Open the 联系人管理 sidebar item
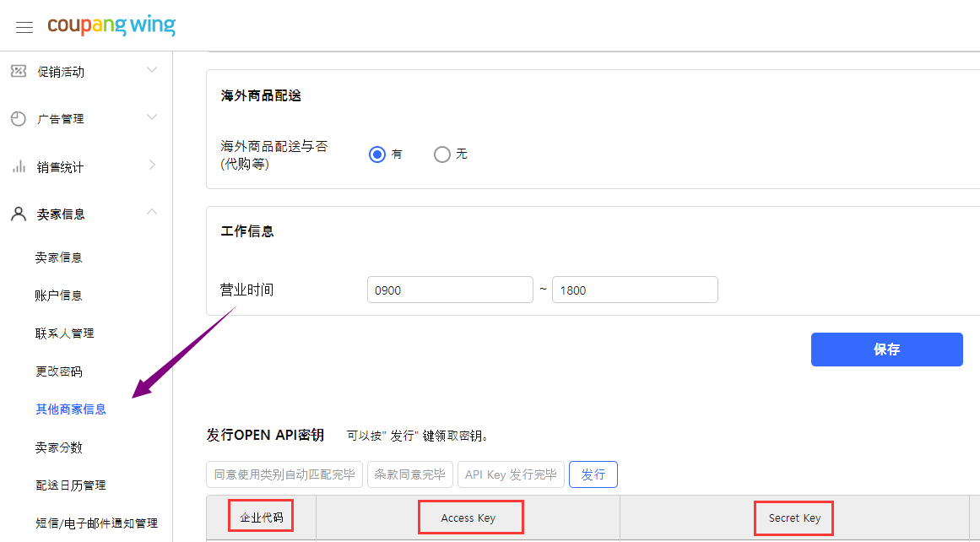 [65, 333]
